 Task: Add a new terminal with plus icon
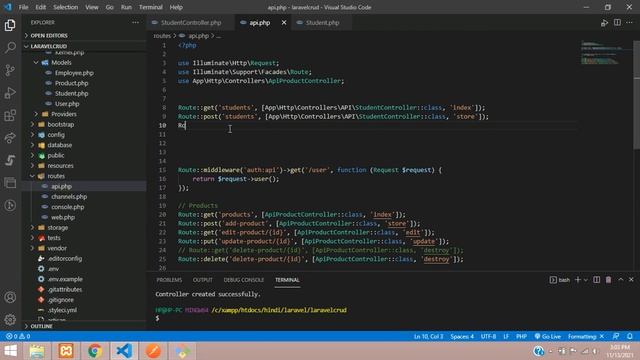click(x=578, y=280)
